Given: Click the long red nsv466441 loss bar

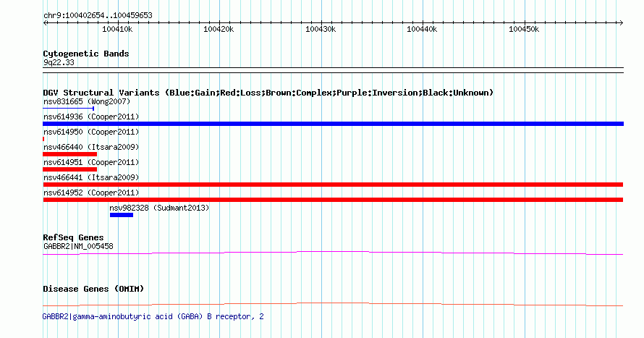Looking at the screenshot, I should (x=333, y=185).
